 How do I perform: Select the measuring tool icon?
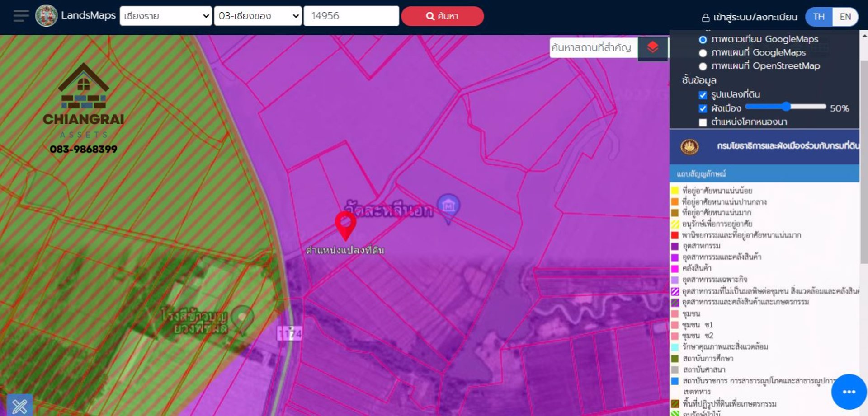point(19,406)
